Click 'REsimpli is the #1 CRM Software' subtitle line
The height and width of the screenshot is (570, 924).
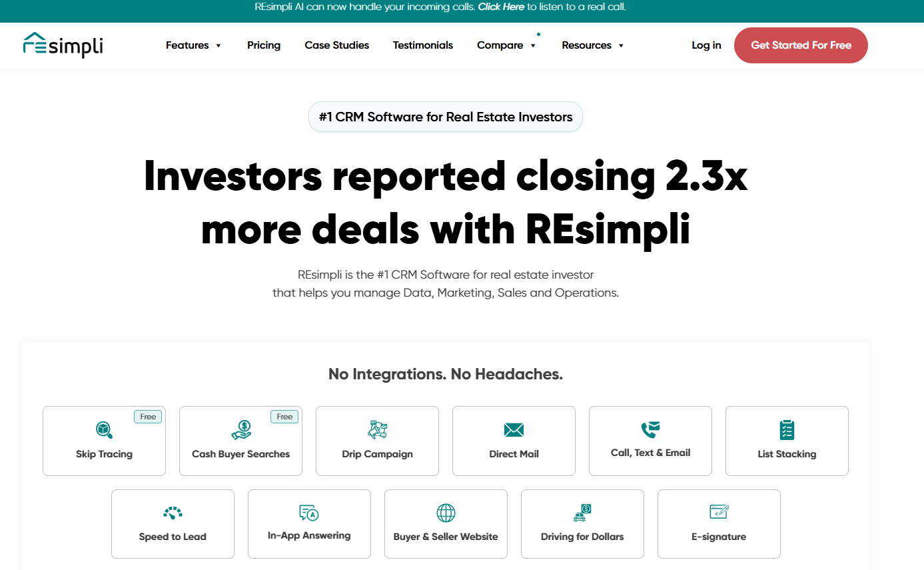tap(446, 275)
